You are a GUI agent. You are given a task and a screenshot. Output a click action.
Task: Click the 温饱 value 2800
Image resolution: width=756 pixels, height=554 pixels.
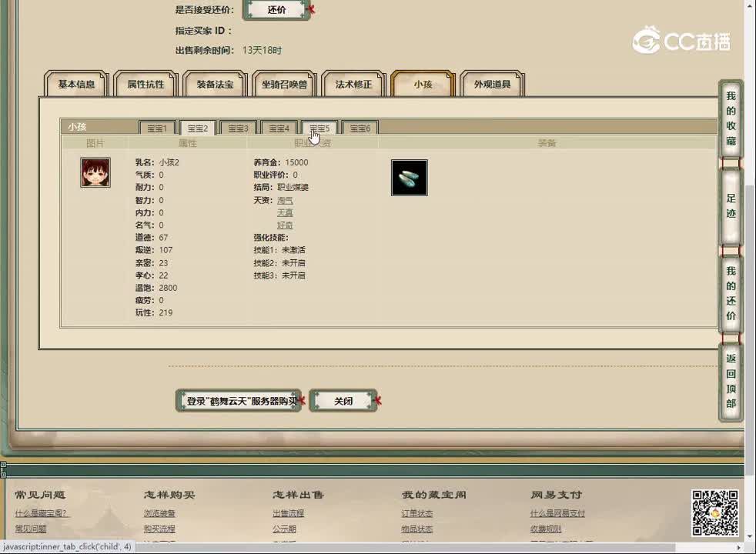point(168,288)
